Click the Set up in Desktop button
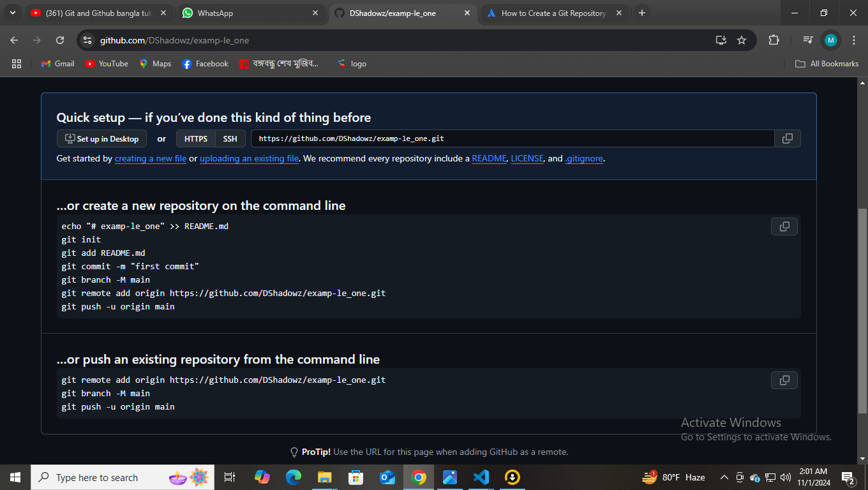This screenshot has height=490, width=868. click(x=101, y=139)
